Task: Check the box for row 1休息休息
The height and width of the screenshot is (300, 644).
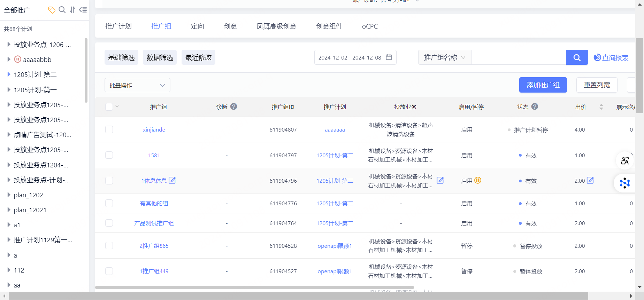Action: pos(109,181)
